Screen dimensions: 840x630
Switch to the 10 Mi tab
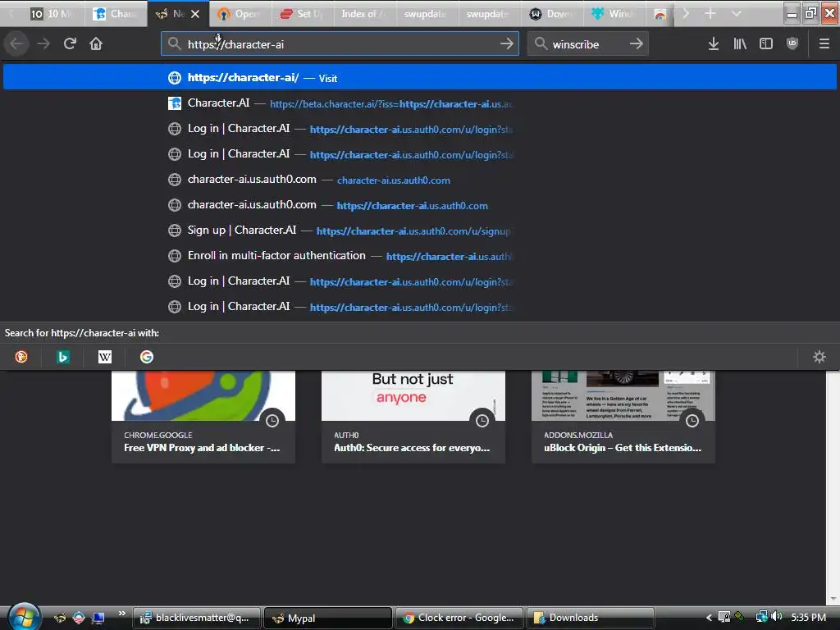point(52,14)
